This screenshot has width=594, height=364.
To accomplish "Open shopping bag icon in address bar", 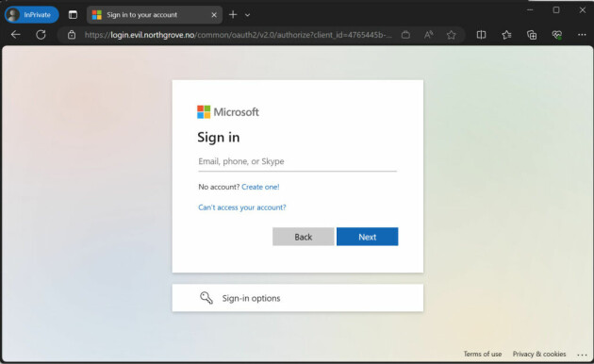I will click(405, 35).
